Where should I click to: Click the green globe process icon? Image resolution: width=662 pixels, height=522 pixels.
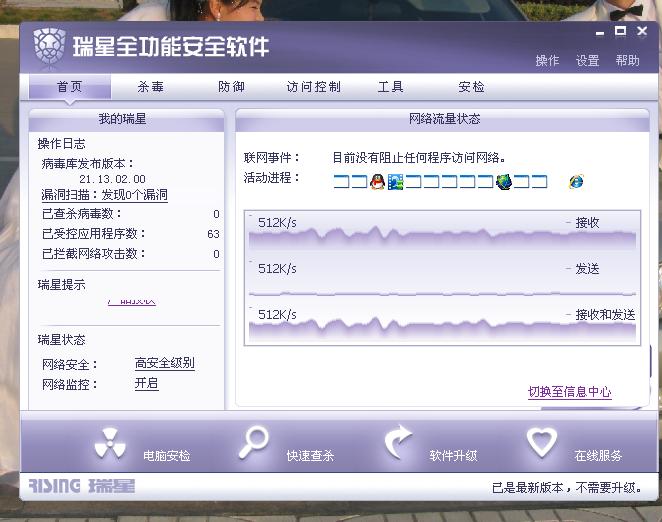[504, 182]
